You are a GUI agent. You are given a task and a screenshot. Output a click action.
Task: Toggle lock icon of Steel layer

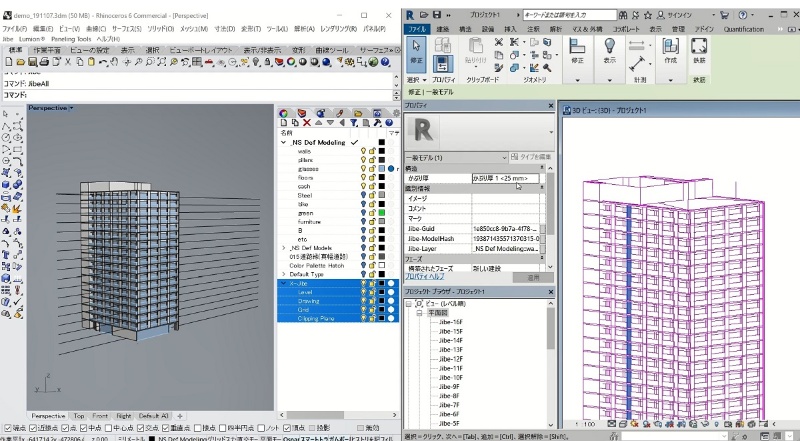[371, 195]
